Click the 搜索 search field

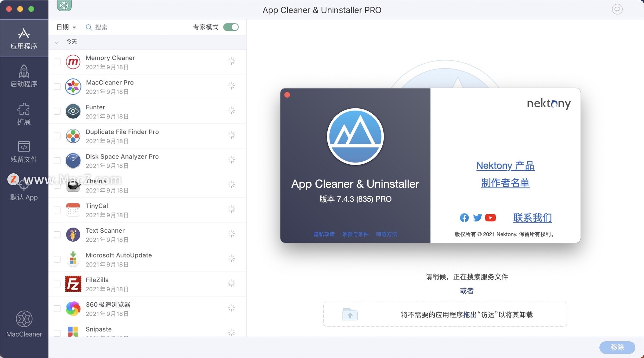101,27
